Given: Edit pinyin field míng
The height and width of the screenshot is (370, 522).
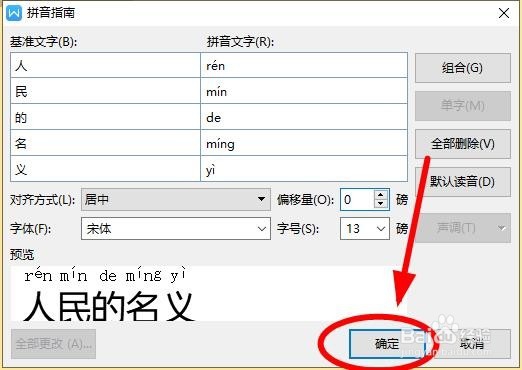Looking at the screenshot, I should (x=304, y=143).
